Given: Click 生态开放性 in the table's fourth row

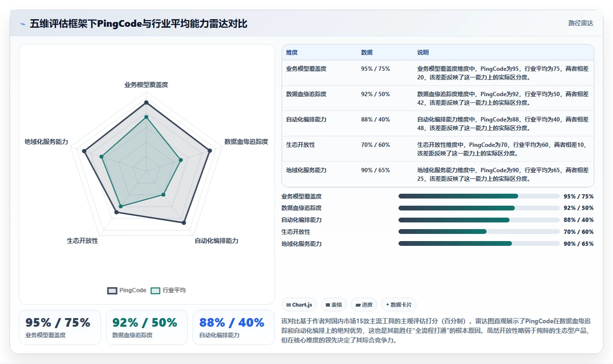Looking at the screenshot, I should 300,145.
